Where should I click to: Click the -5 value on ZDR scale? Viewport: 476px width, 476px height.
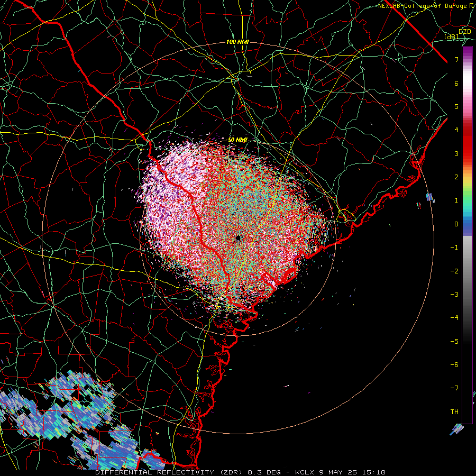pos(454,341)
